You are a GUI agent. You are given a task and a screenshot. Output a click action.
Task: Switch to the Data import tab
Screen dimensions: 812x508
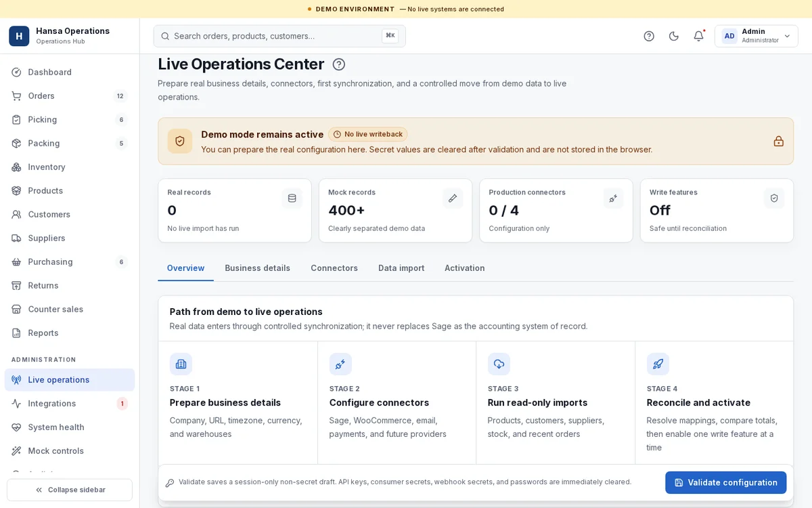click(x=401, y=268)
